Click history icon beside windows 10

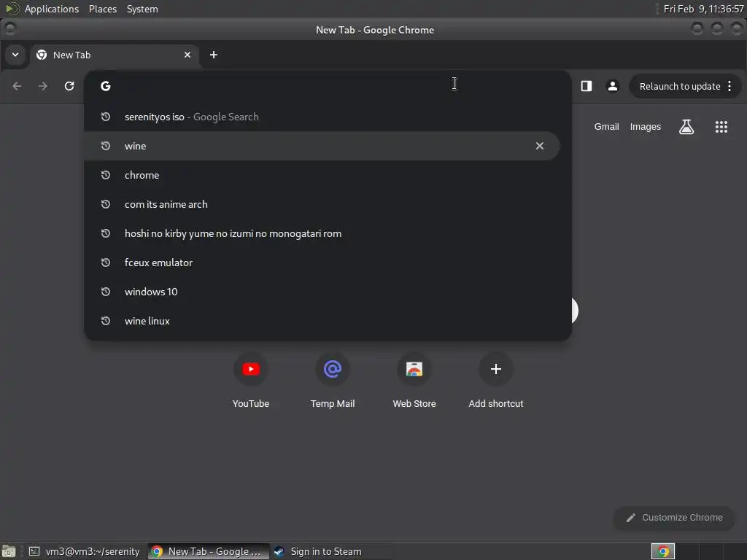click(x=106, y=292)
